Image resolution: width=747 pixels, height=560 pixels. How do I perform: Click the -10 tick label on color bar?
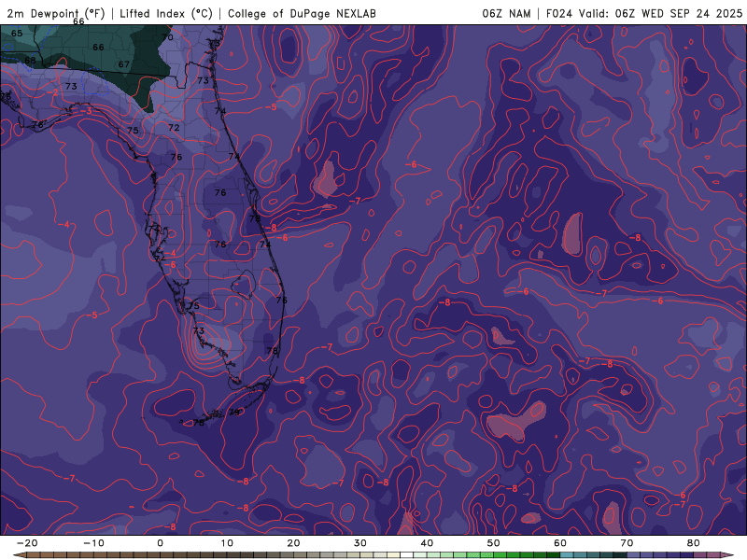click(x=93, y=543)
